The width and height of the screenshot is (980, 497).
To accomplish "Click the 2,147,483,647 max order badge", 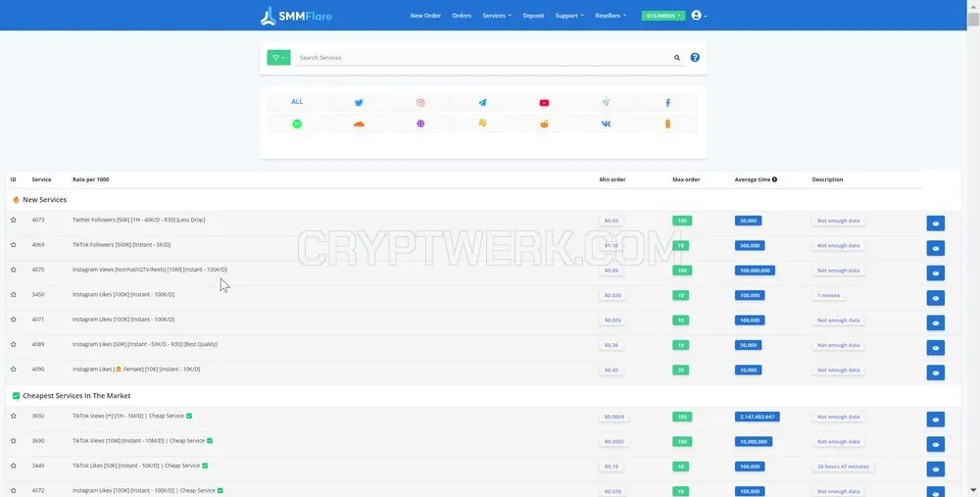I will point(757,417).
